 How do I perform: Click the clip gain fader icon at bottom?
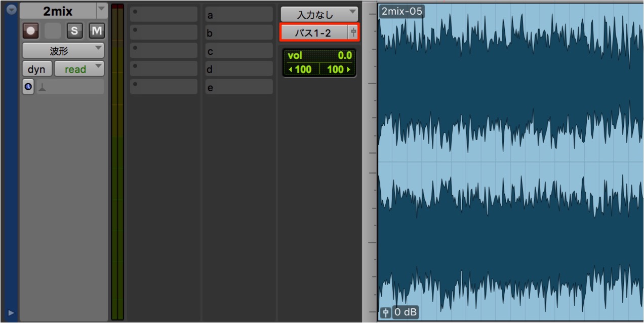tap(386, 312)
